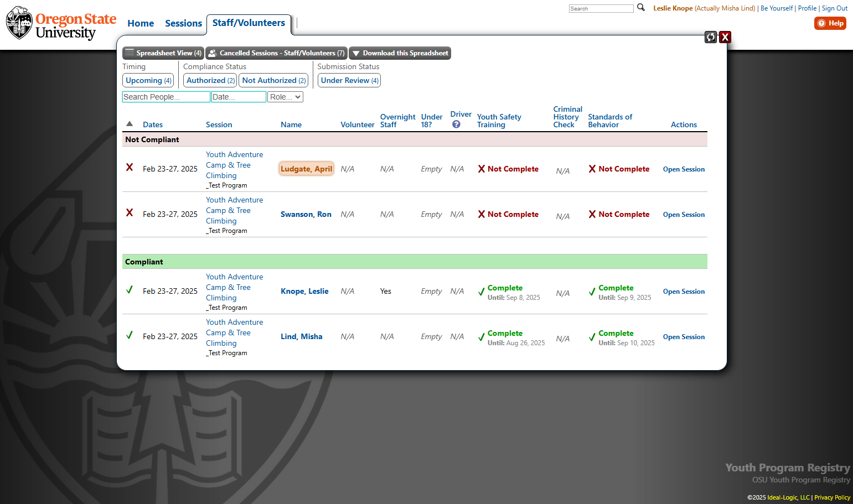Click Open Session for Knope, Leslie
The image size is (853, 504).
(x=684, y=292)
